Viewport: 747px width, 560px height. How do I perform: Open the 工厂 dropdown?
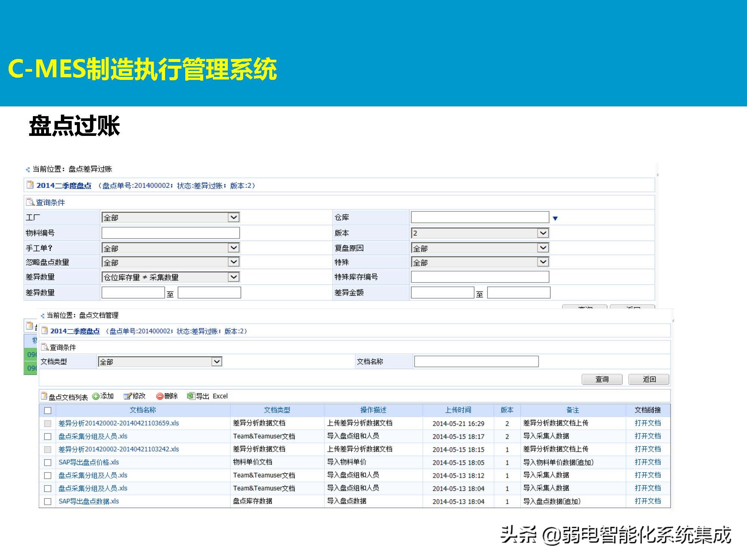171,217
